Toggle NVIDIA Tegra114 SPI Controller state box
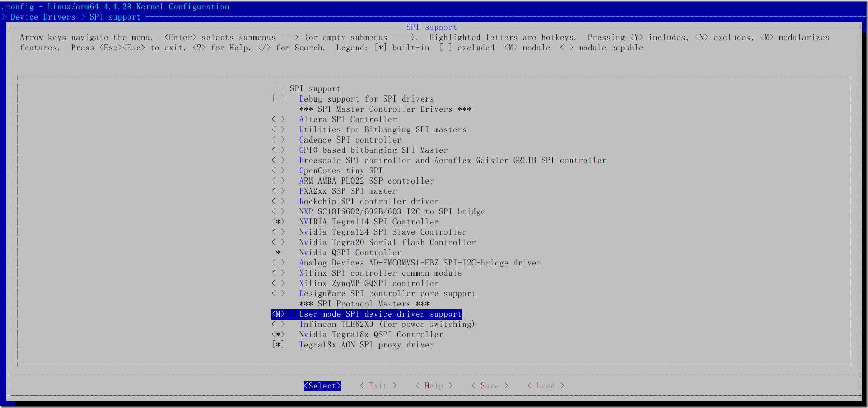The image size is (868, 408). (278, 222)
